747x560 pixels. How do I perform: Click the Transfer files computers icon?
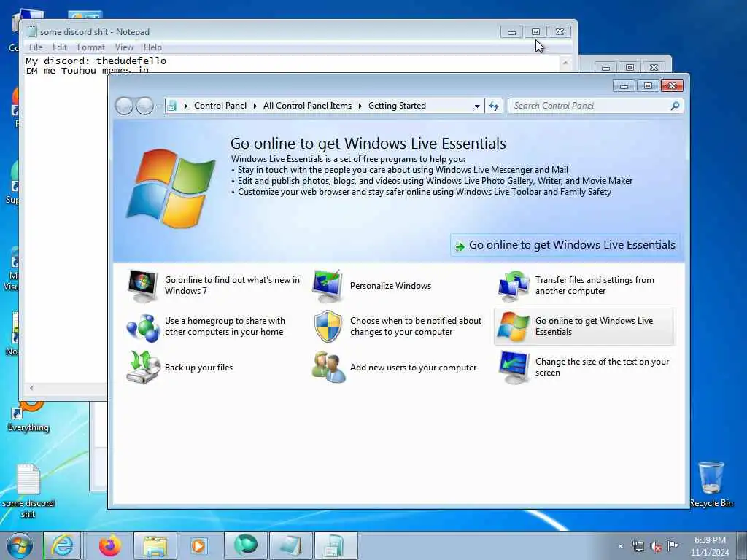pos(513,286)
